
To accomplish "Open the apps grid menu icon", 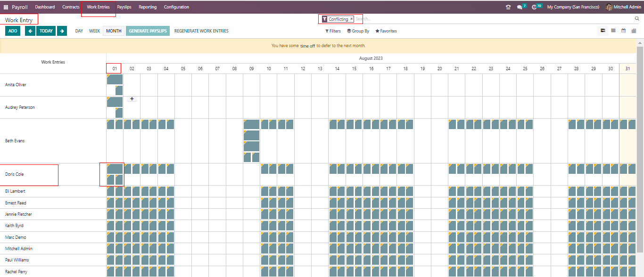I will (x=6, y=7).
